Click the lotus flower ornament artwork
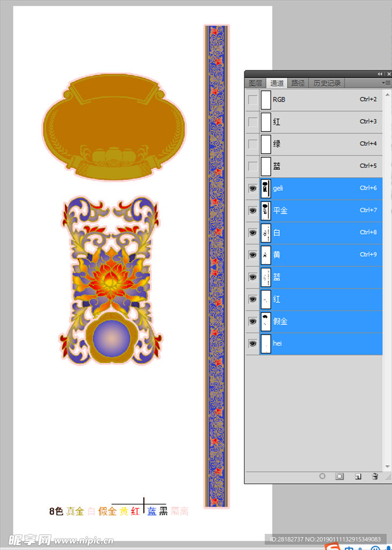 coord(111,280)
